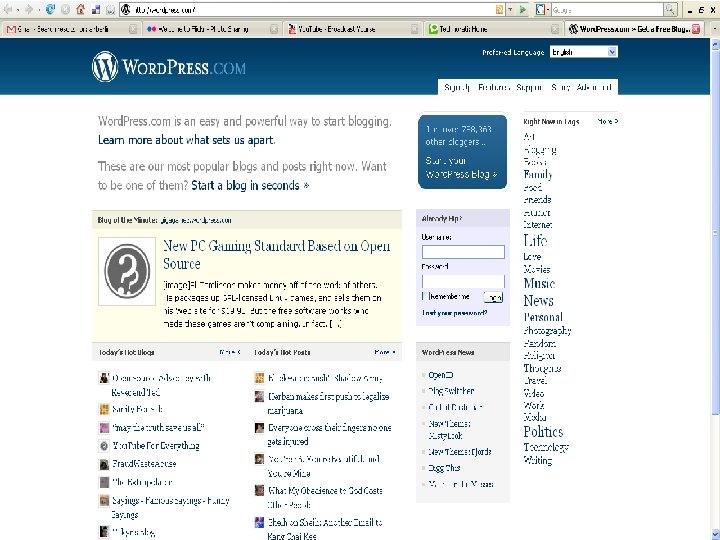This screenshot has height=540, width=720.
Task: Open the Sign Up menu item
Action: click(457, 87)
